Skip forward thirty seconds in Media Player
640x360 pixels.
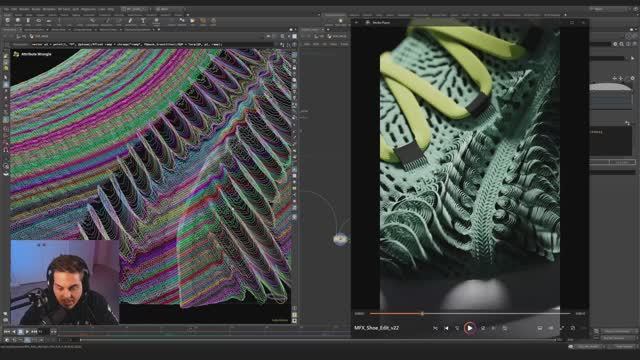(483, 328)
